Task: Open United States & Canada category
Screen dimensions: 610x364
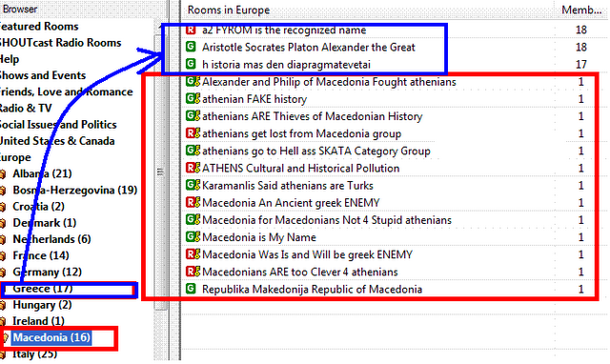Action: [x=57, y=141]
